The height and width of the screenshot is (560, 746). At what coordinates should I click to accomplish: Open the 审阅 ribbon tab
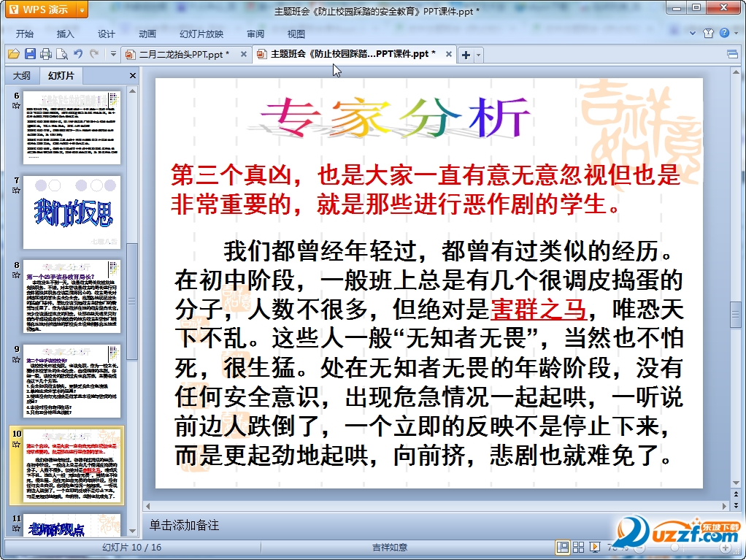coord(255,34)
